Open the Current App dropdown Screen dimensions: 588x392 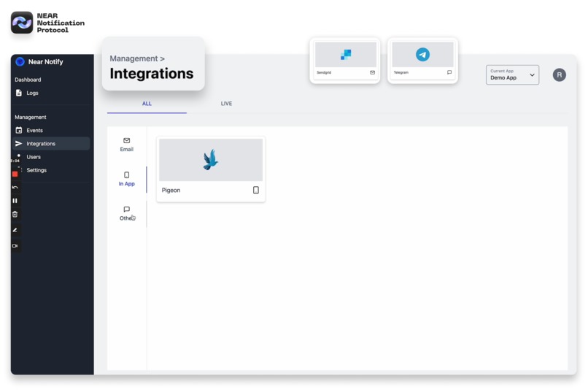[512, 75]
